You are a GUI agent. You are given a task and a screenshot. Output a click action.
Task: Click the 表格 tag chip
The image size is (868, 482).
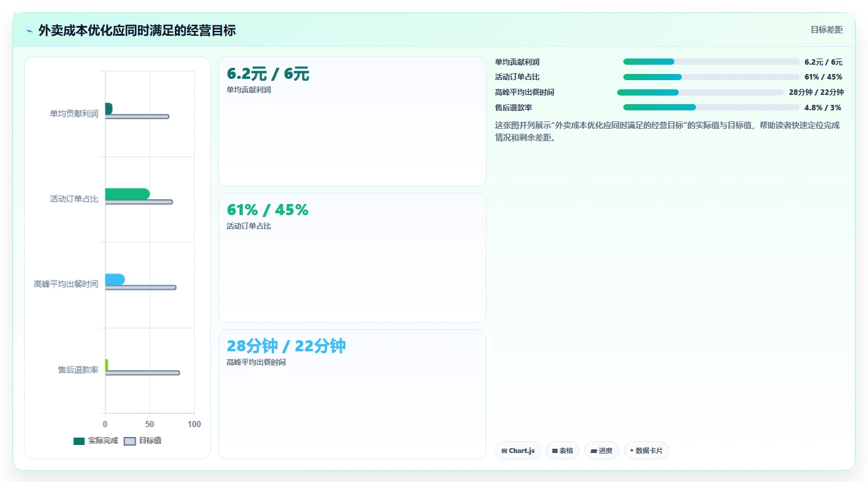(x=562, y=451)
